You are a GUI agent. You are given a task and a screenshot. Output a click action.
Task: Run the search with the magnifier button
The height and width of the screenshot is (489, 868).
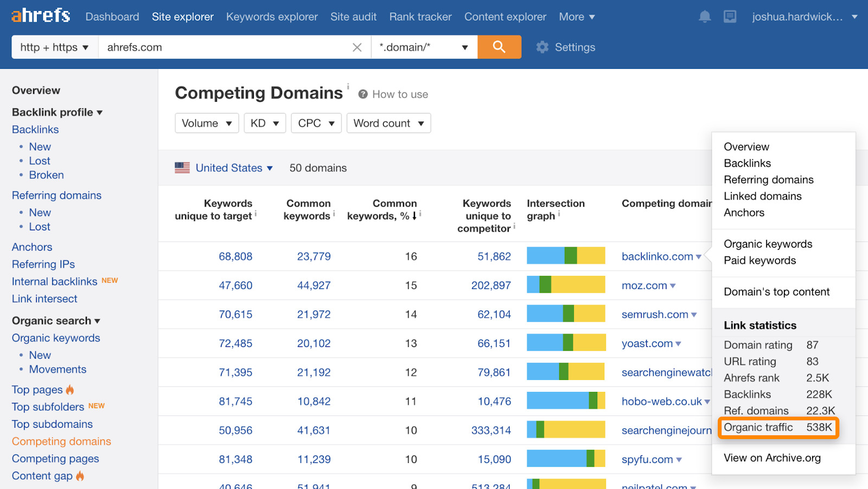(x=499, y=47)
